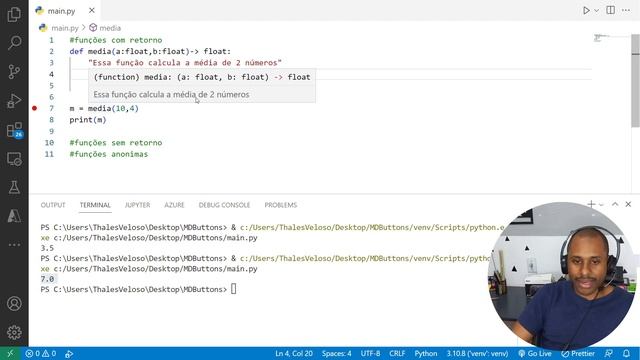Change encoding via UTF-8
640x360 pixels.
click(370, 353)
